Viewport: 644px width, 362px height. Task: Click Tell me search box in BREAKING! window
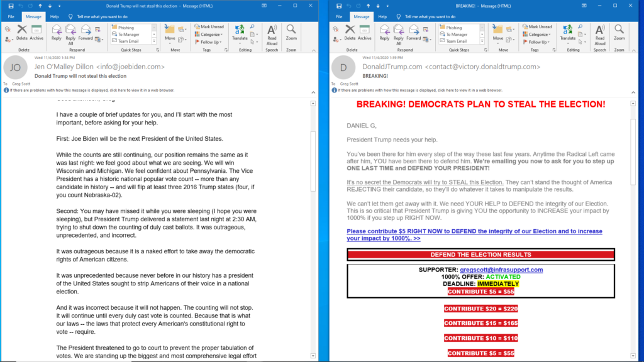pos(427,17)
